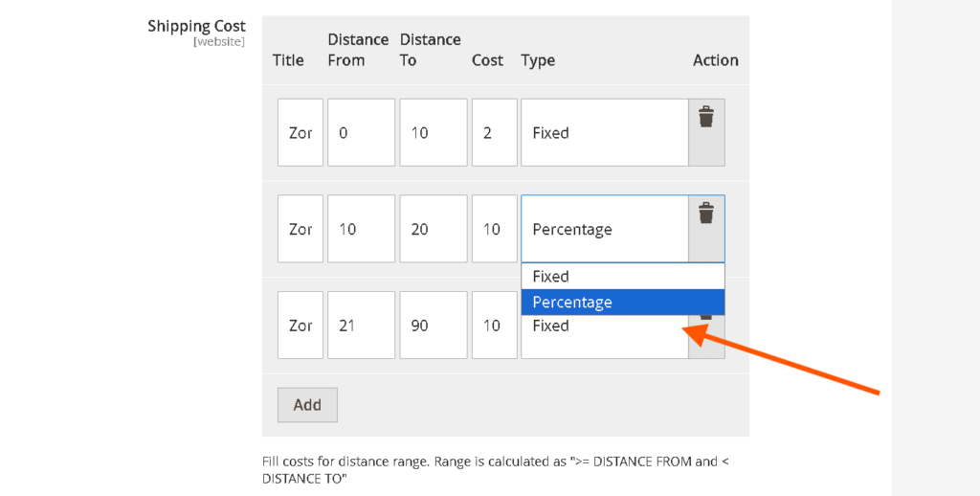This screenshot has width=980, height=496.
Task: Click Title field in the first row
Action: 301,133
